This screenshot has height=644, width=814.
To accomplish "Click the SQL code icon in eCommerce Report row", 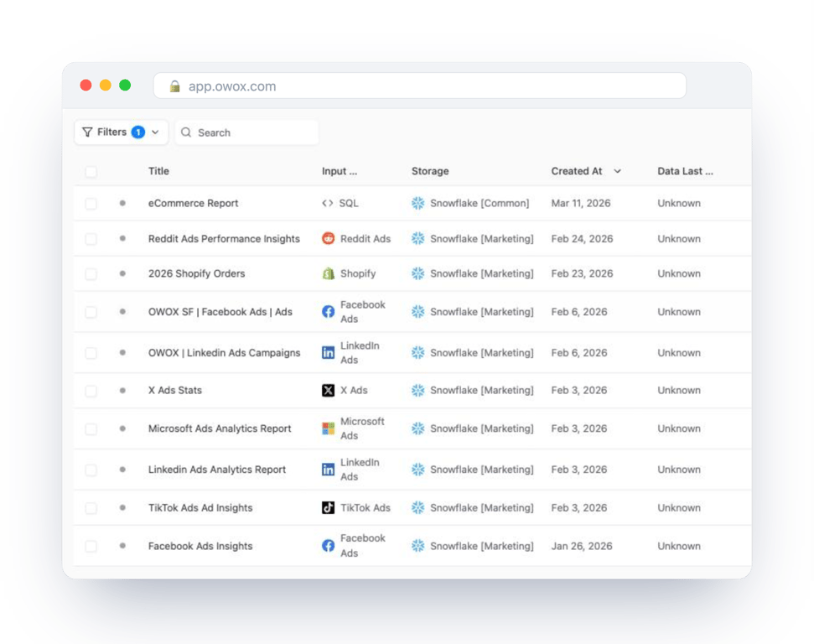I will coord(328,203).
